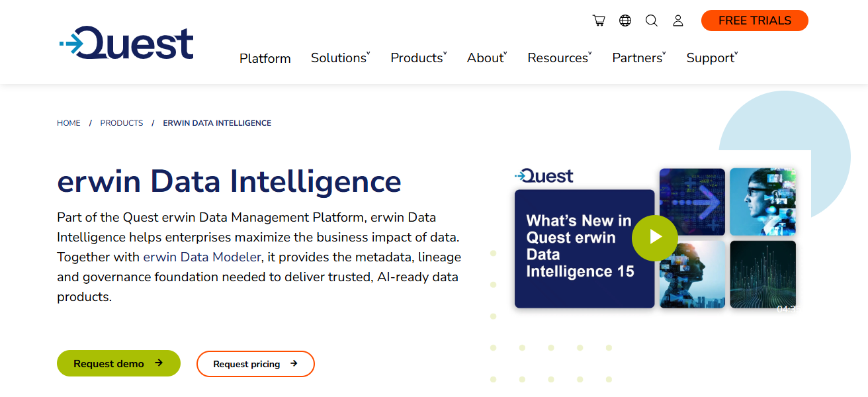Click the FREE TRIALS button
The height and width of the screenshot is (397, 868).
[x=754, y=21]
